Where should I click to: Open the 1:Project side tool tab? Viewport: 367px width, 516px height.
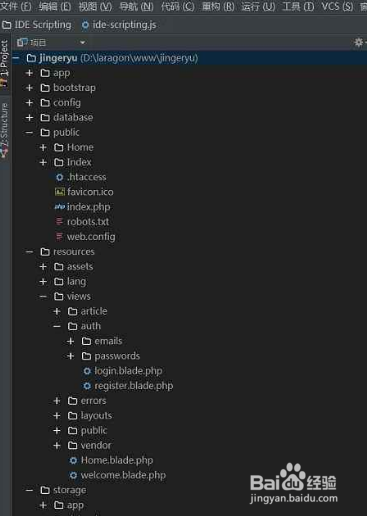coord(4,63)
